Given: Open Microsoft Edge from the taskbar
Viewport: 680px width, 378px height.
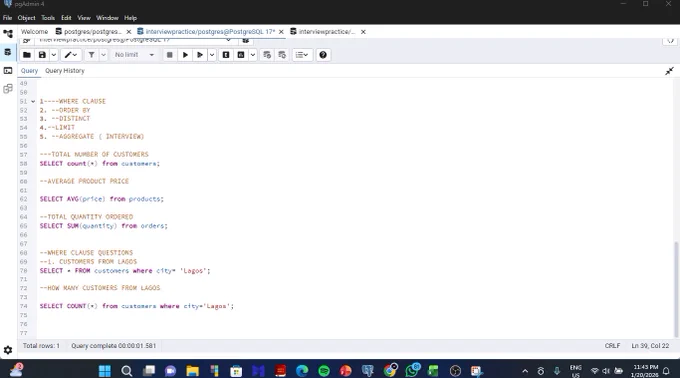Looking at the screenshot, I should click(302, 371).
